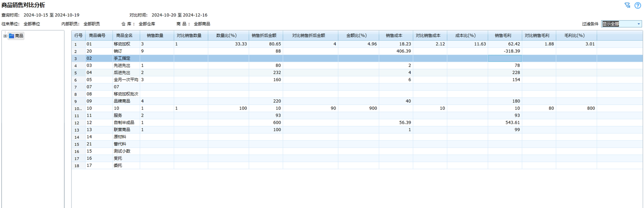Sort by 商品编号 column header
Screen dimensions: 644x208
tap(97, 36)
